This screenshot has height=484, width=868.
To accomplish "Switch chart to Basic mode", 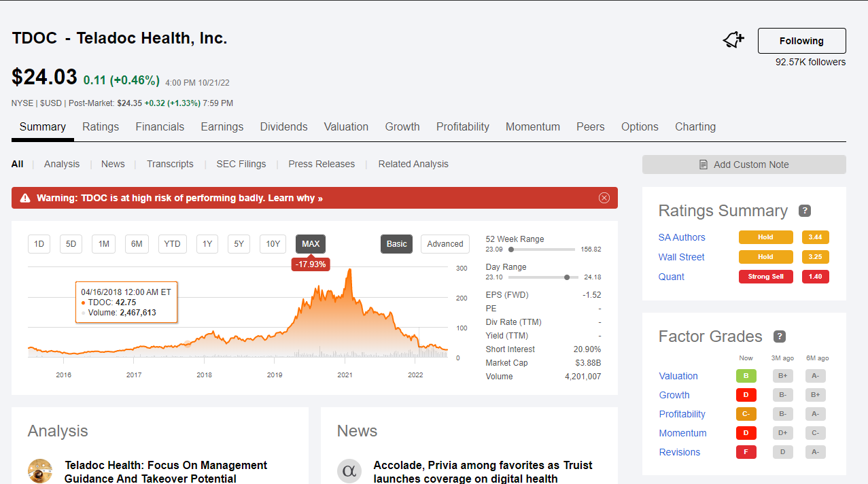I will tap(397, 244).
